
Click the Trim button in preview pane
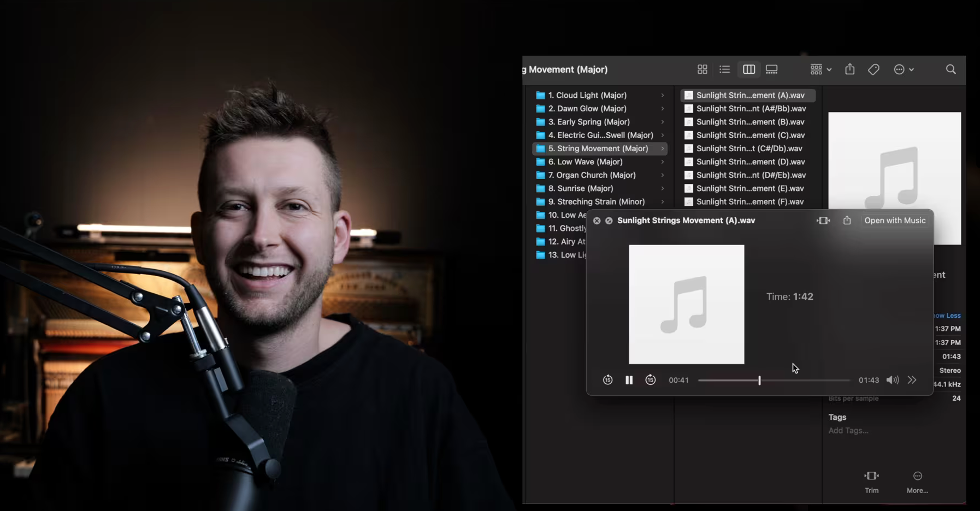(871, 482)
